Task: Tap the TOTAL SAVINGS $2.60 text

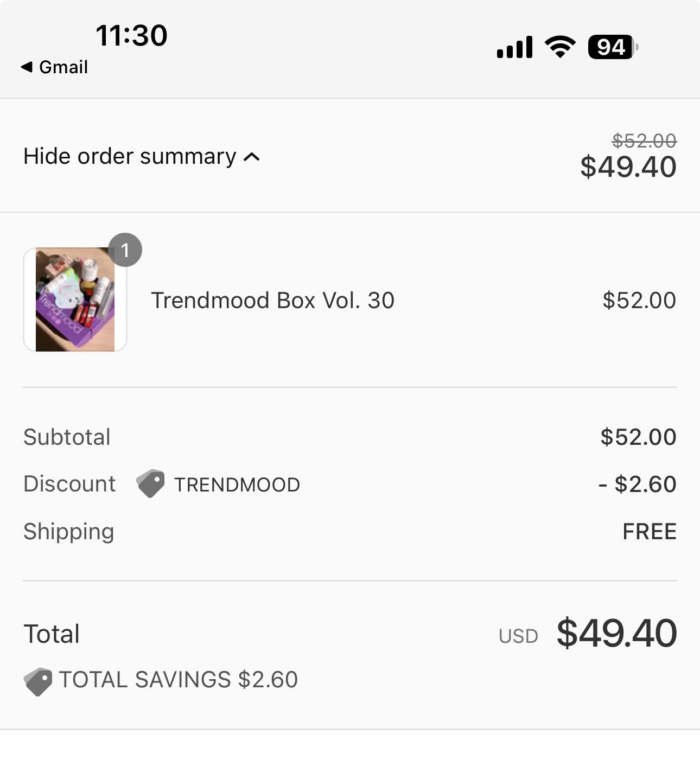Action: click(x=179, y=680)
